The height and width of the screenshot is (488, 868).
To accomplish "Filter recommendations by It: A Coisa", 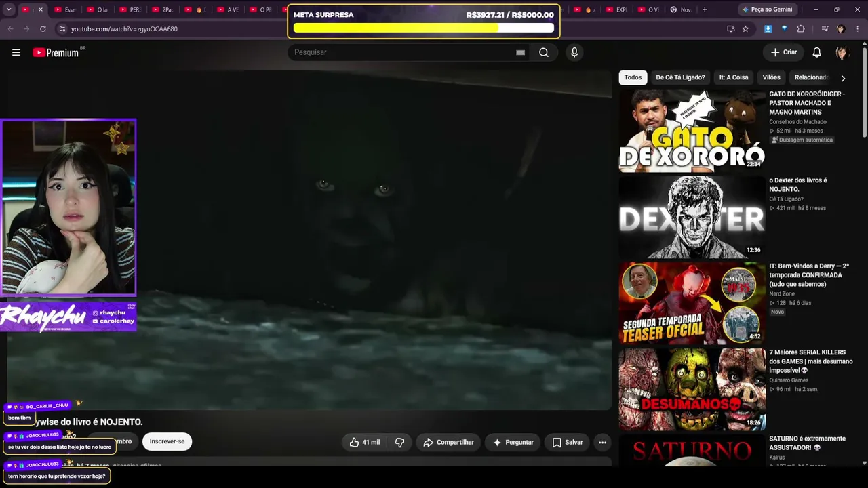I will [x=734, y=77].
